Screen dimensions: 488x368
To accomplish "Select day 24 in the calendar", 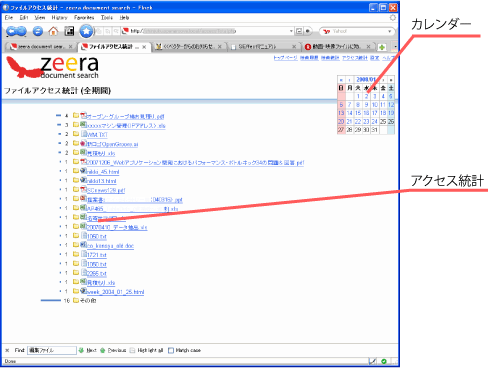I will point(374,121).
